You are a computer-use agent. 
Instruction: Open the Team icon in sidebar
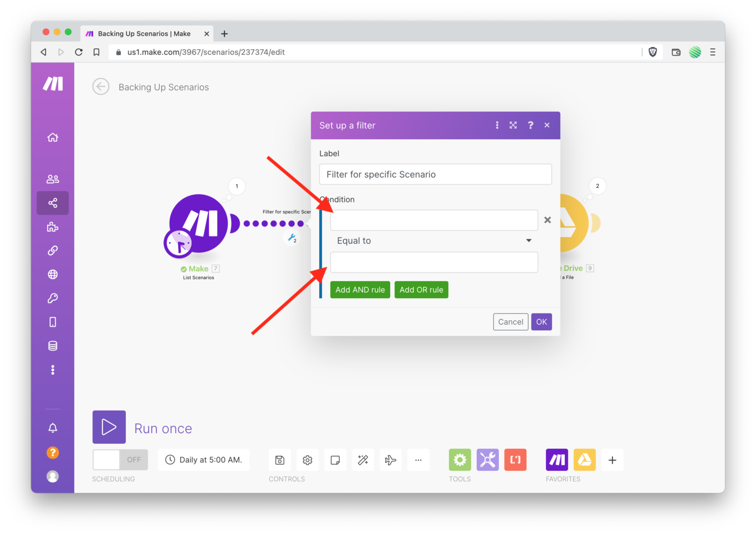click(x=53, y=179)
